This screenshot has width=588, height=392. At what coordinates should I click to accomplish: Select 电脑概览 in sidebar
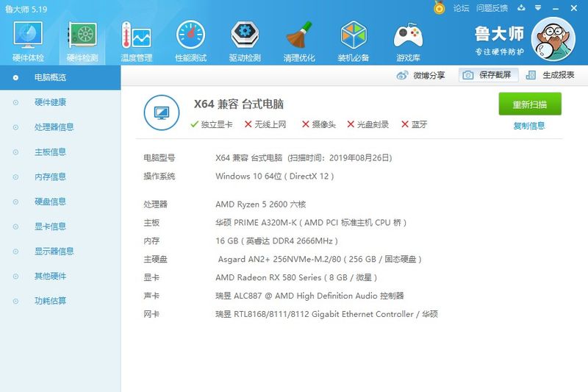[x=60, y=78]
